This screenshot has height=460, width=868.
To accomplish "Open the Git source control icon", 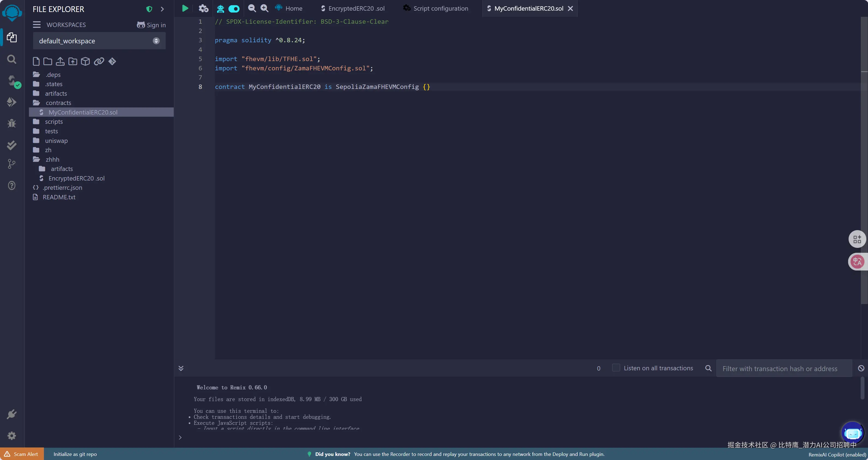I will click(x=11, y=164).
